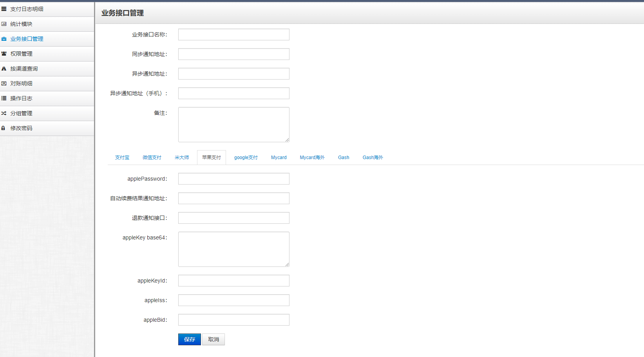The image size is (644, 357).
Task: Switch to the 微信支付 tab
Action: [152, 158]
